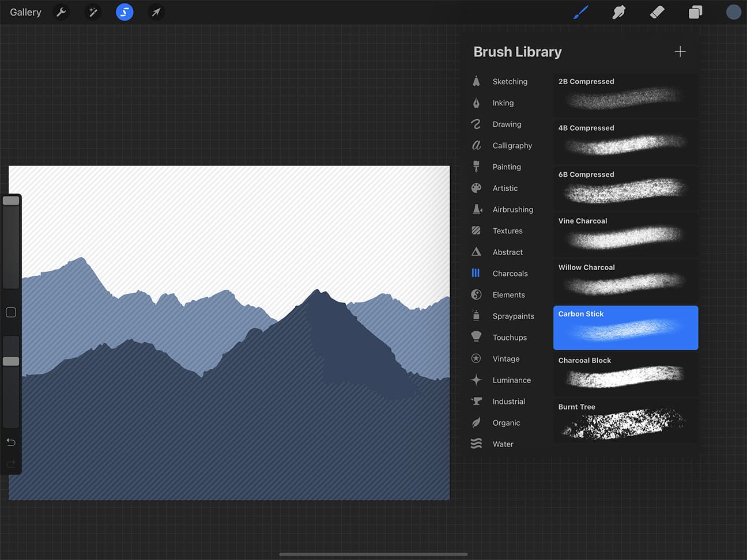
Task: Open the active color picker
Action: pos(734,12)
